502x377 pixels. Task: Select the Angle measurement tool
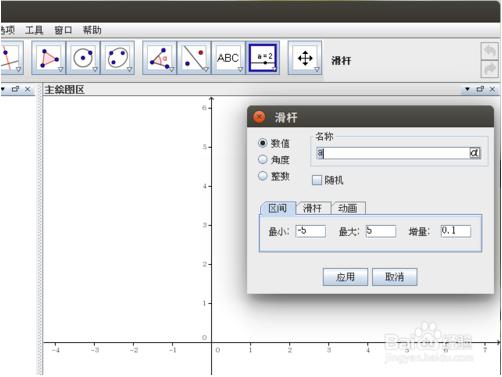tap(159, 58)
